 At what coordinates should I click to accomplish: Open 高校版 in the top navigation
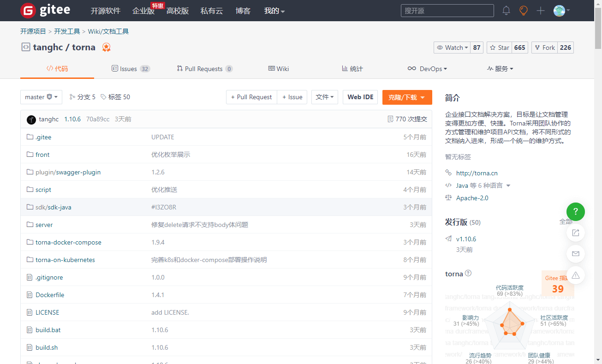pyautogui.click(x=178, y=11)
